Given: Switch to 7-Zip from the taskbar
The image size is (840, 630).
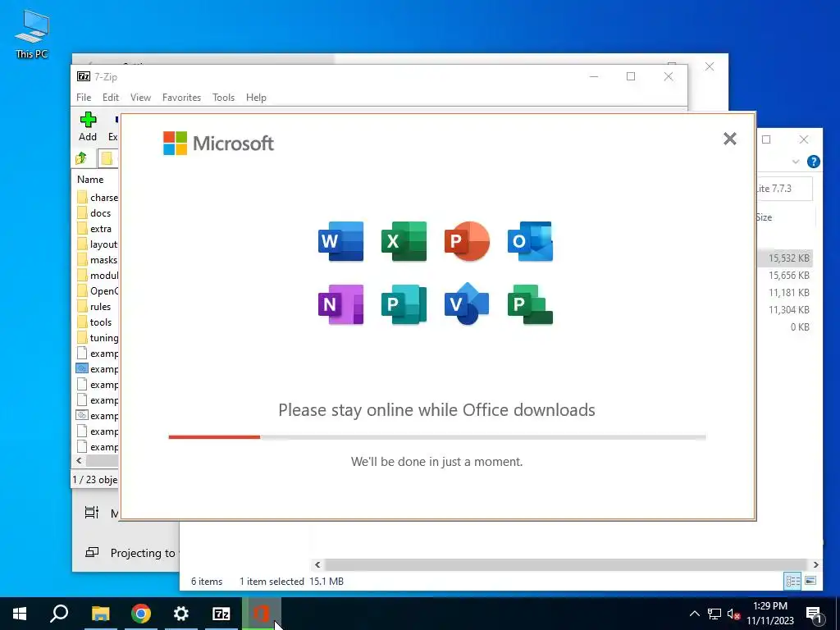Looking at the screenshot, I should (221, 614).
